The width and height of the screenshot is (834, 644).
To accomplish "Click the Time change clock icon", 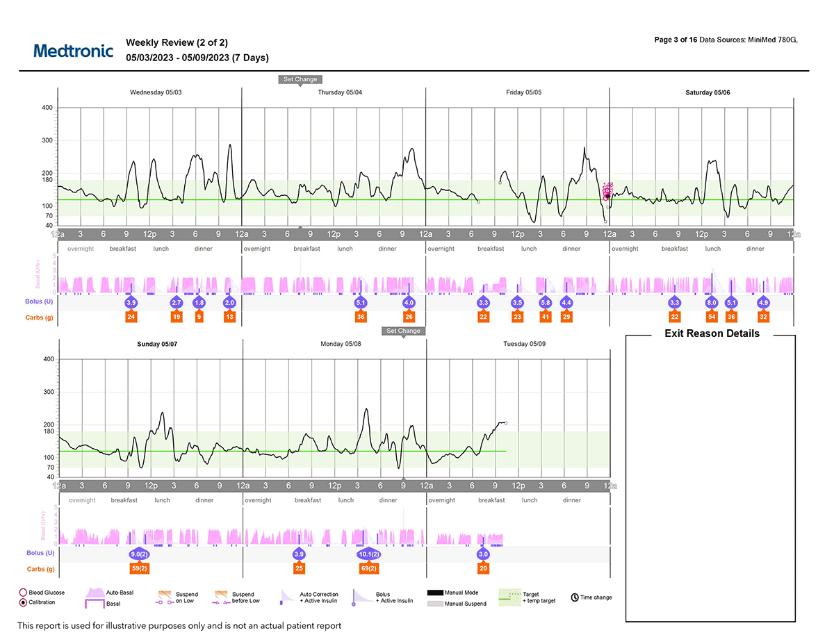I will (x=575, y=597).
